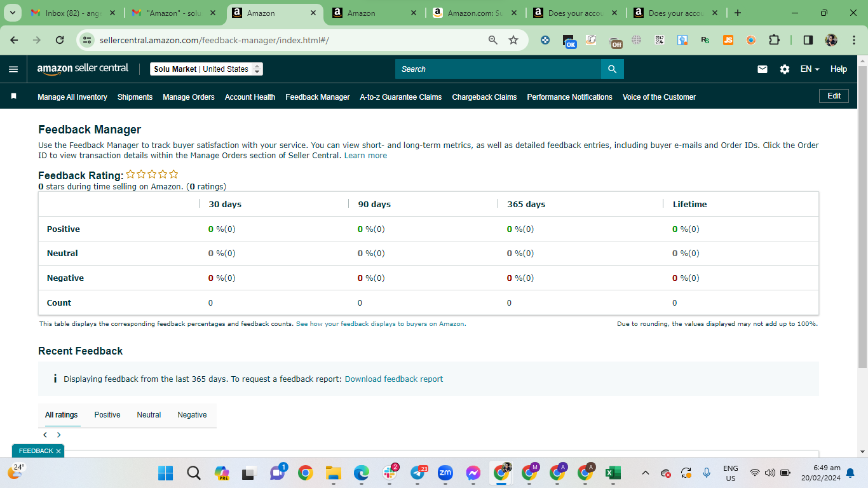Open the Manage Orders menu item
Viewport: 868px width, 488px height.
coord(189,97)
